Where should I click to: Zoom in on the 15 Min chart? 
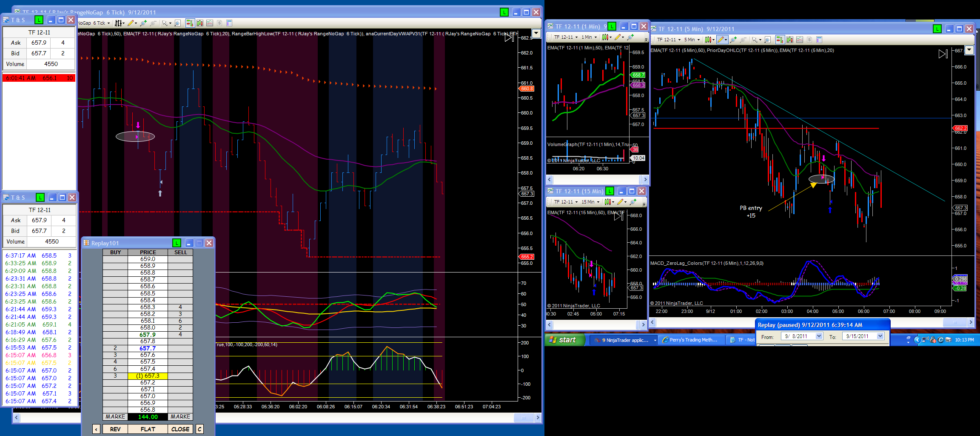tap(633, 202)
